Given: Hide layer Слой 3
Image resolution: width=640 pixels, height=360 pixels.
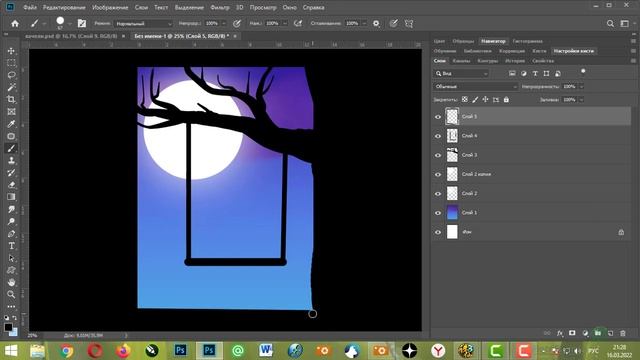Looking at the screenshot, I should point(438,155).
